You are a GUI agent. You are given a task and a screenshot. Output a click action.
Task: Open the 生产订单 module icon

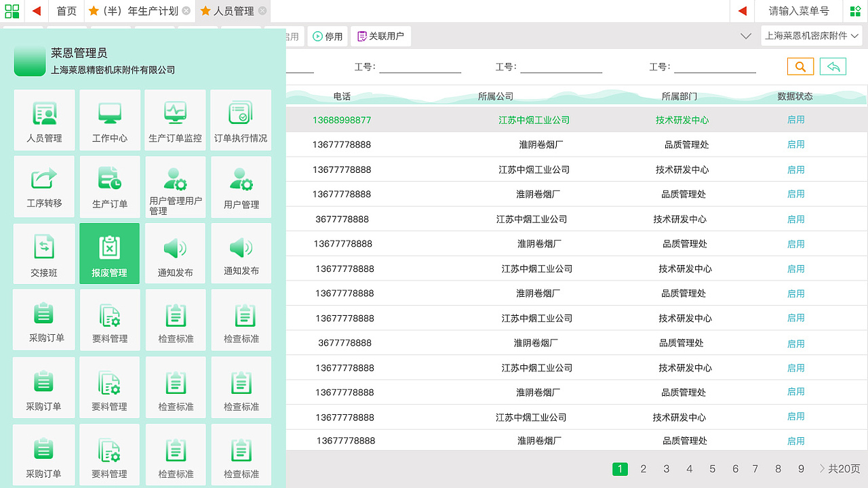pos(109,186)
